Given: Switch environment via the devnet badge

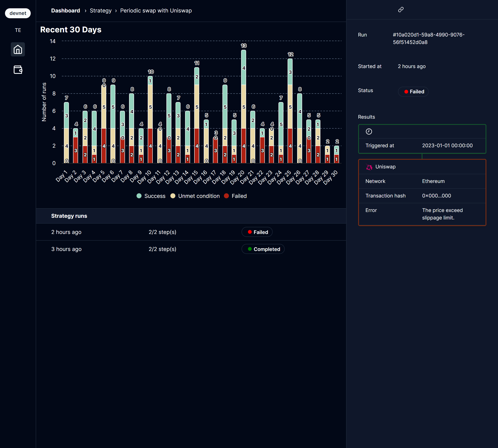Looking at the screenshot, I should (x=18, y=13).
